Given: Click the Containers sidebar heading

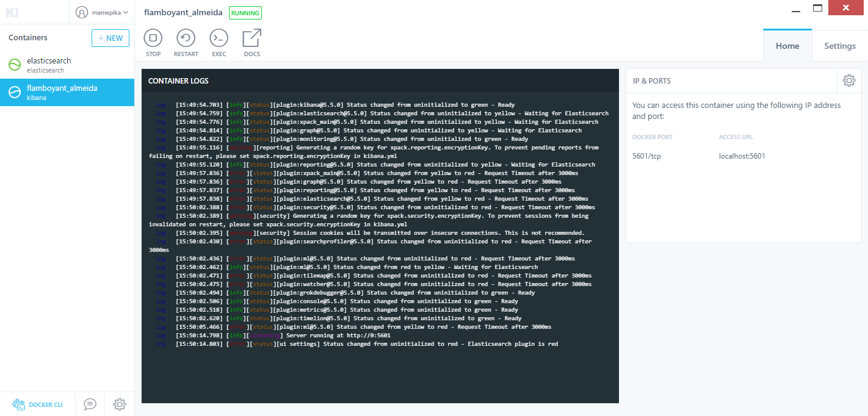Looking at the screenshot, I should (x=28, y=38).
